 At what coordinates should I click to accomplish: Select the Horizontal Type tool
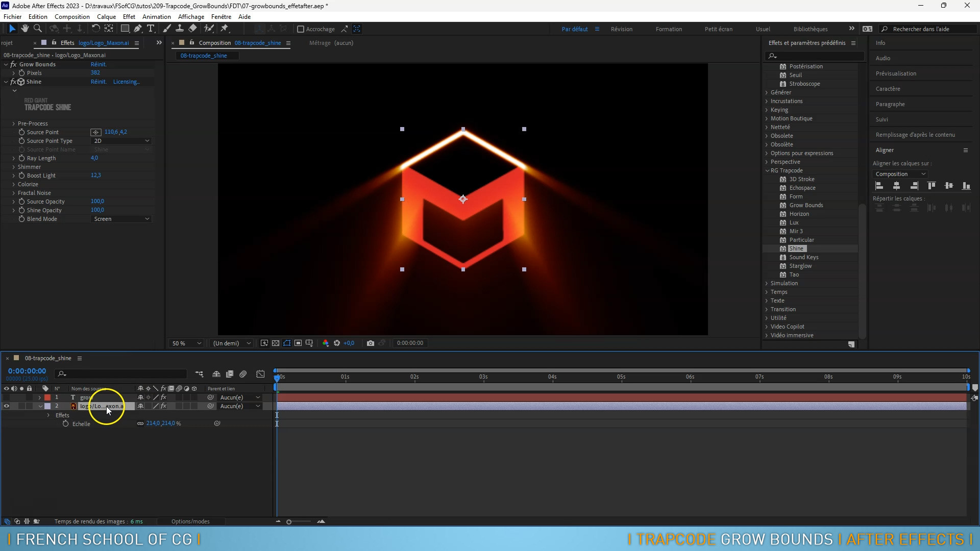click(151, 29)
